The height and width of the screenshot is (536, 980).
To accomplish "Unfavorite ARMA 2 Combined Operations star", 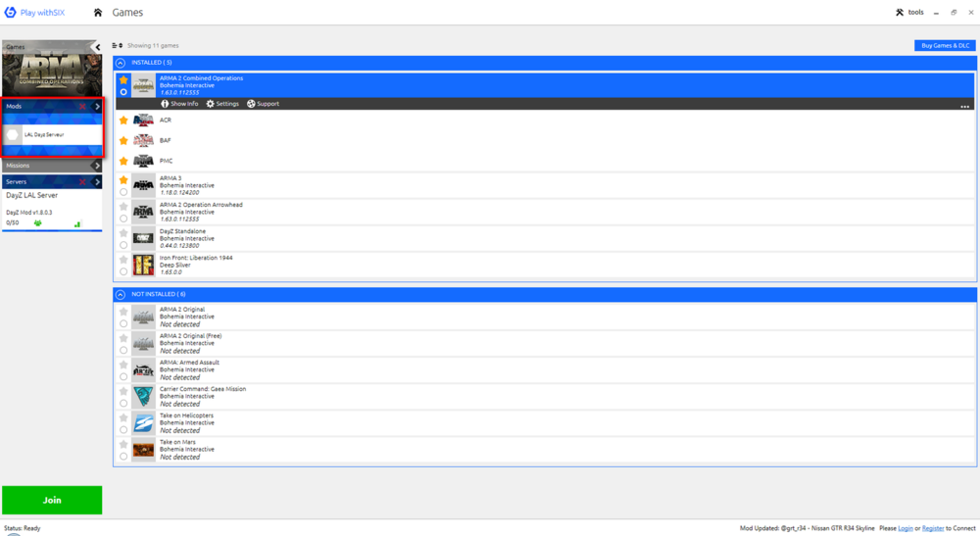I will pos(123,80).
